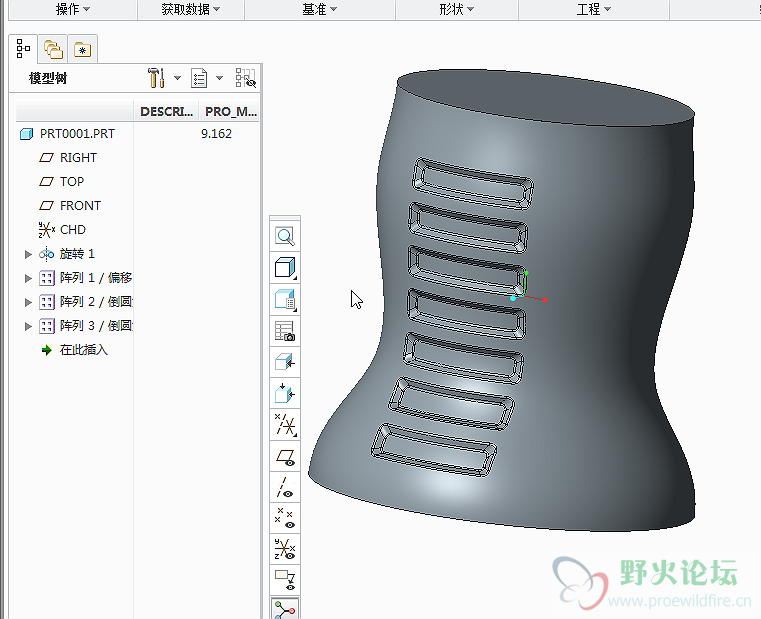The image size is (761, 619).
Task: Click the display style cube icon
Action: [285, 268]
